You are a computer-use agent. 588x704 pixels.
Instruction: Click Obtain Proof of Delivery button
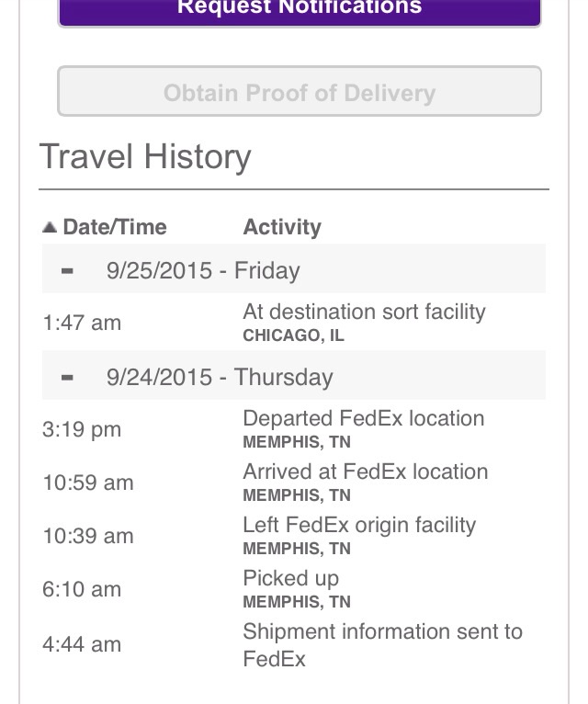tap(300, 91)
